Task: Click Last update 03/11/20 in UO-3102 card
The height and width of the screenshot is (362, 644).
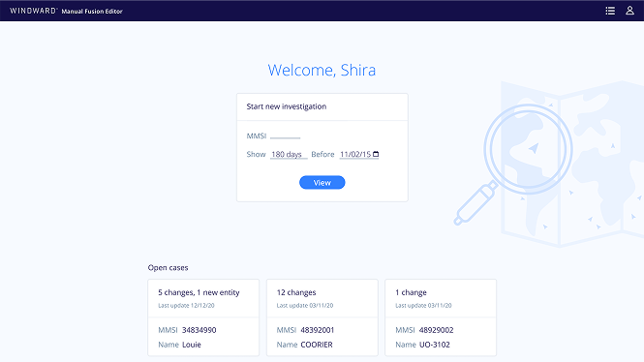Action: pyautogui.click(x=423, y=305)
